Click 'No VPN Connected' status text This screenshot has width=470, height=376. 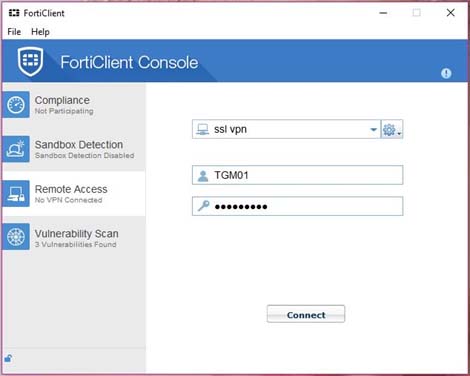[x=68, y=200]
